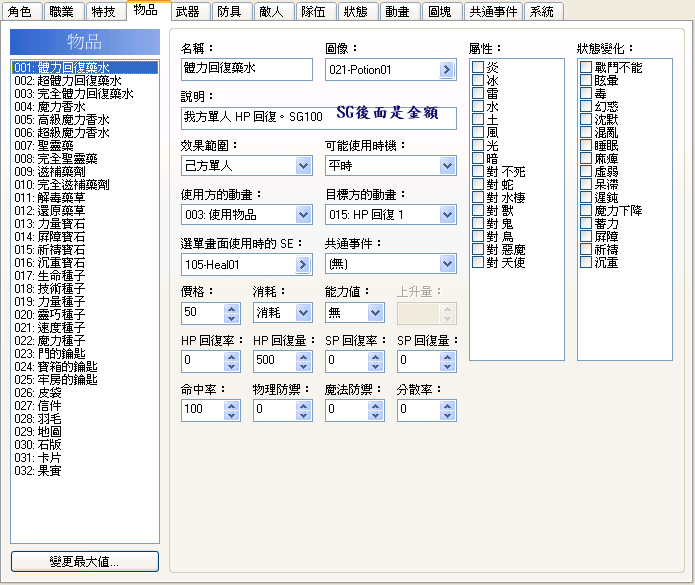Open the 消耗 dropdown
Viewport: 695px width, 585px height.
pyautogui.click(x=283, y=313)
